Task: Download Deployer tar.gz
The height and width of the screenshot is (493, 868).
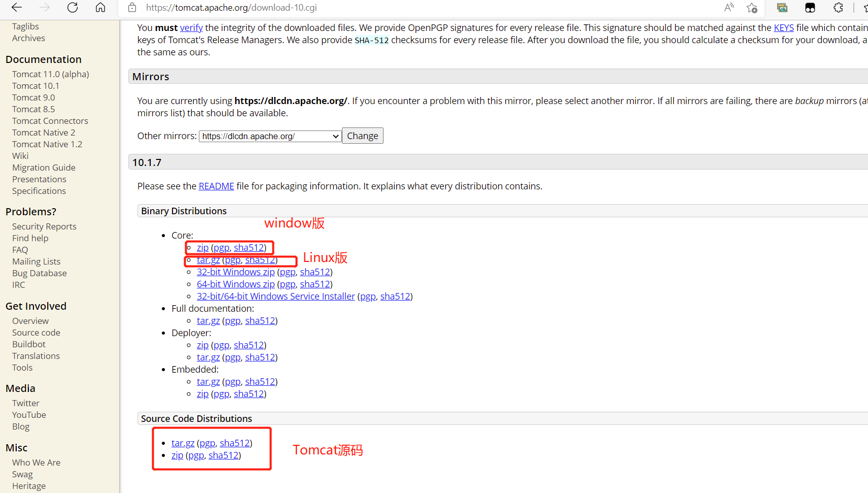Action: point(209,357)
